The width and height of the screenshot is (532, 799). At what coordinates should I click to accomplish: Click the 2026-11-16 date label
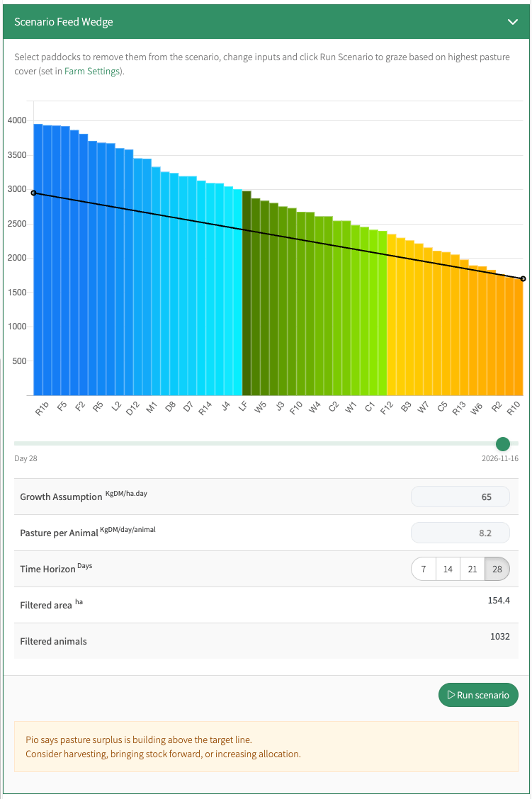tap(500, 458)
